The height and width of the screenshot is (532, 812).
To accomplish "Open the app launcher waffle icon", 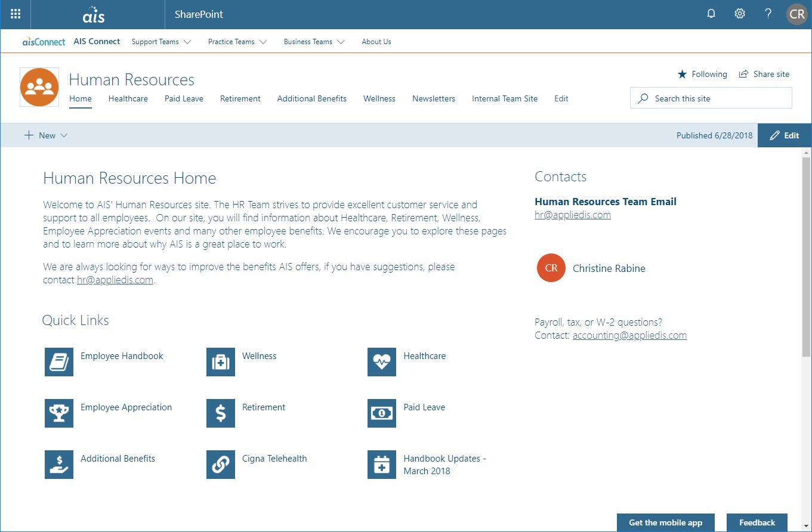I will (15, 14).
